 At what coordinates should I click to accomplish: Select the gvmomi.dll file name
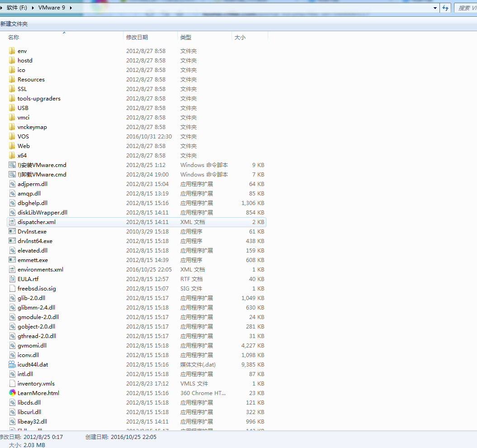tap(32, 345)
